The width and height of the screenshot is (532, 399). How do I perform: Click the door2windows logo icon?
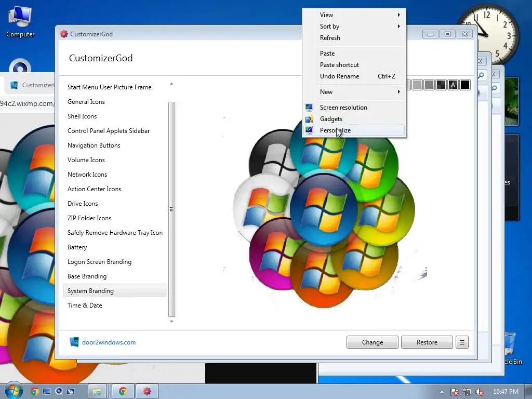click(x=74, y=342)
